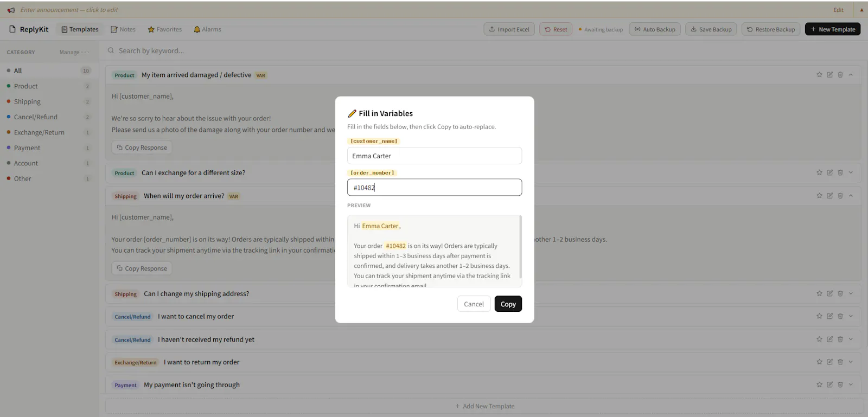Screen dimensions: 868x417
Task: Expand the cancel my order template
Action: point(851,316)
